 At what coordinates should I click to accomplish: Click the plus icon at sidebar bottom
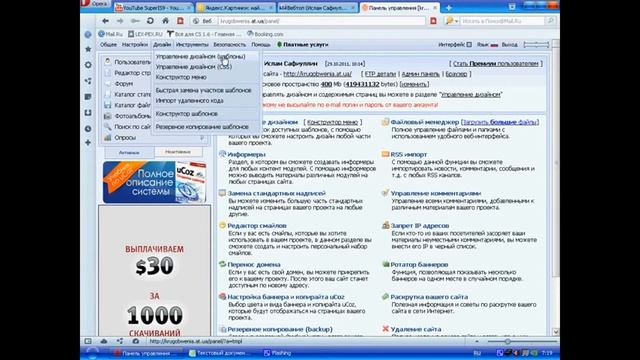tap(88, 143)
